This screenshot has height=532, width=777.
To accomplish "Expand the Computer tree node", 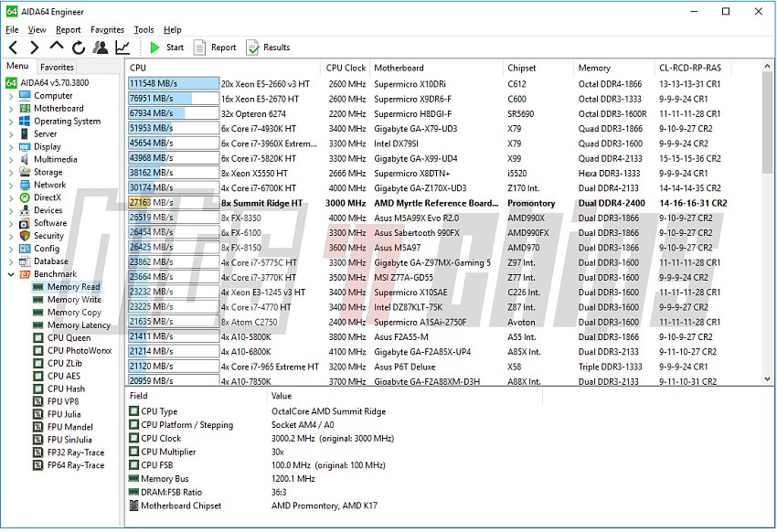I will tap(11, 96).
